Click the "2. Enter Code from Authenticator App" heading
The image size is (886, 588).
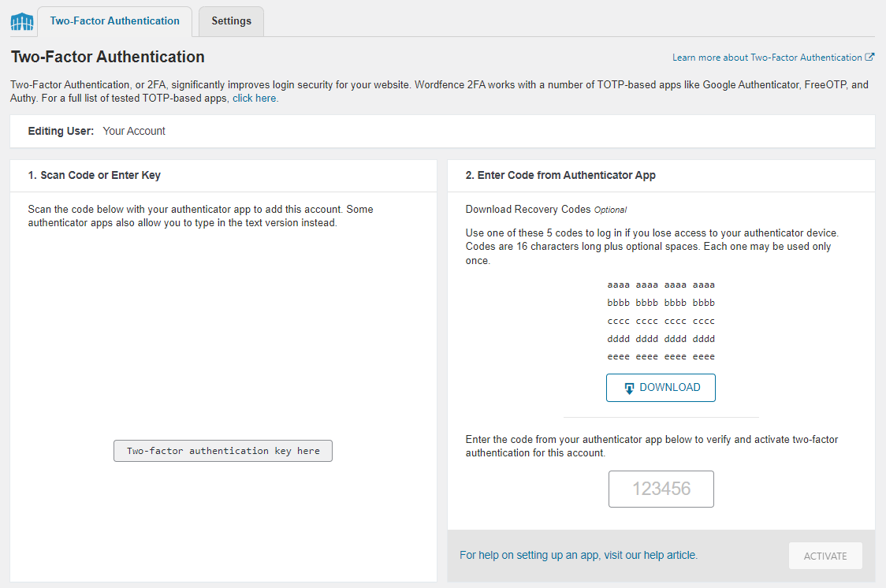(x=562, y=175)
